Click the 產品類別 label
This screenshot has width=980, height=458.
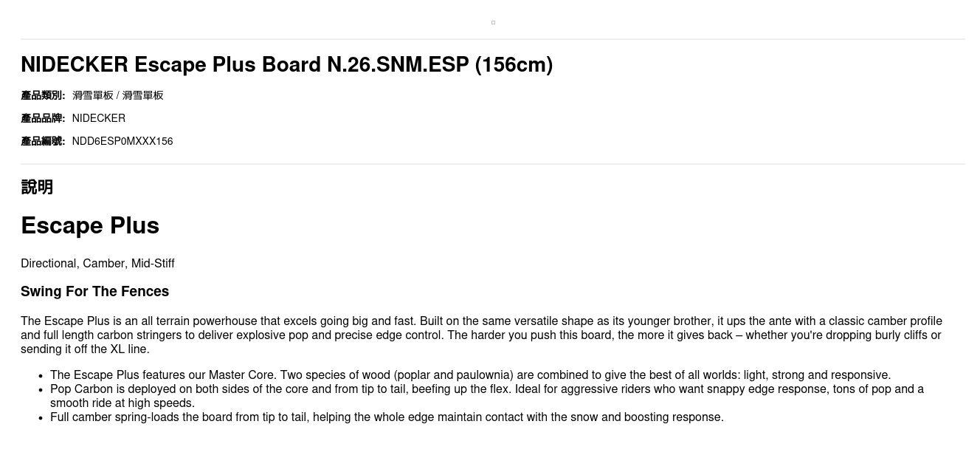[43, 95]
